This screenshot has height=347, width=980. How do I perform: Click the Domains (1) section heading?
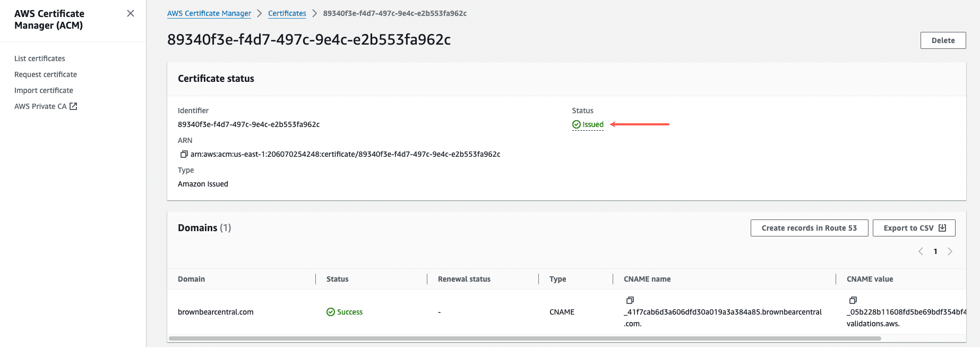click(204, 228)
